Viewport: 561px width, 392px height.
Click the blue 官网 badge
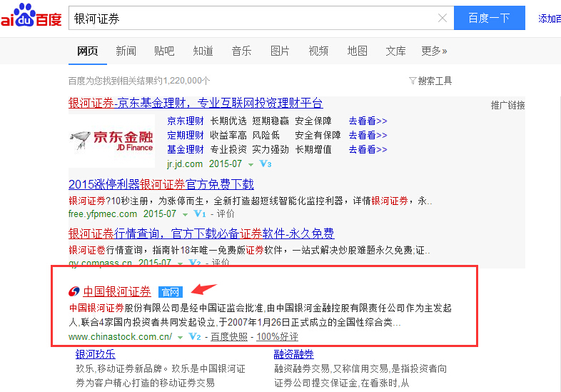tap(171, 292)
